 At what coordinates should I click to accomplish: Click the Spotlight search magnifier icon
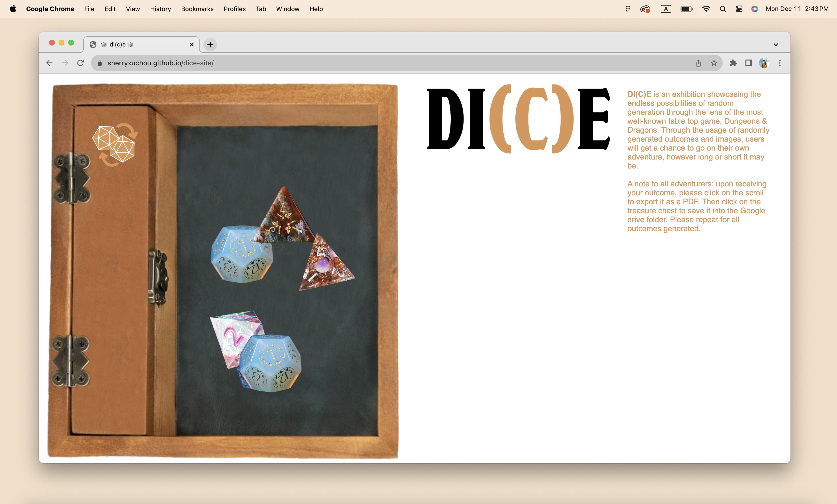click(723, 9)
